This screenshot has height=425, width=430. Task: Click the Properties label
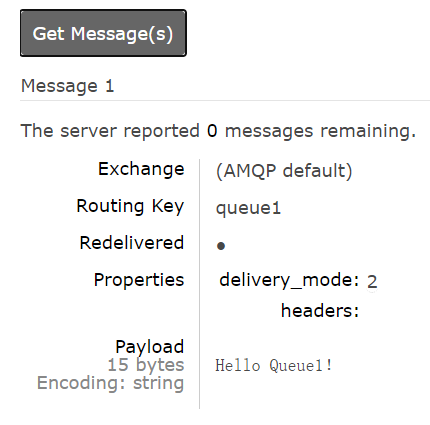(x=139, y=280)
